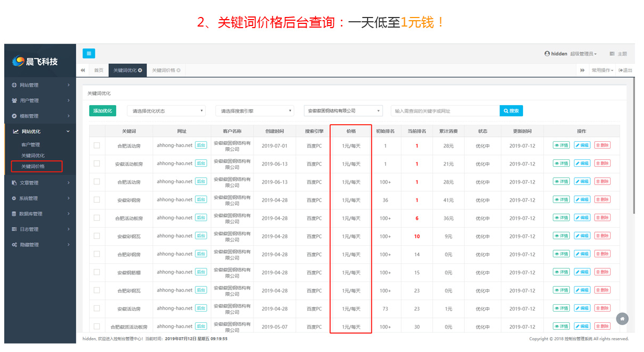Check the 合肥活动板房 row checkbox

coord(97,218)
